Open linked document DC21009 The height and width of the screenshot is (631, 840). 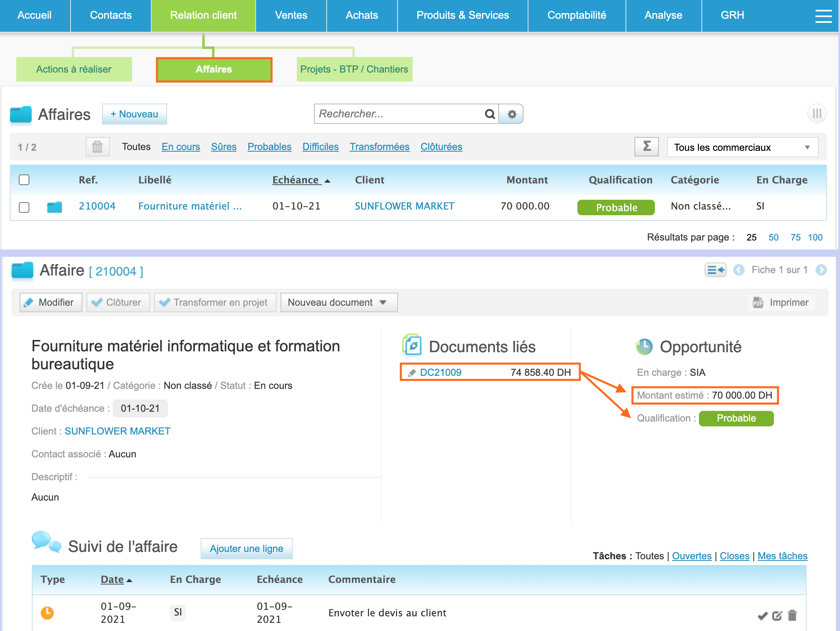click(x=440, y=372)
